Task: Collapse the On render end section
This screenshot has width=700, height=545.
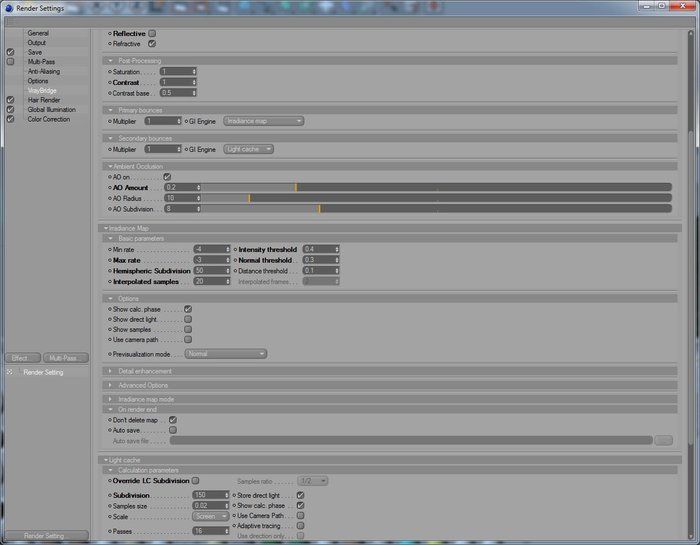Action: coord(110,409)
